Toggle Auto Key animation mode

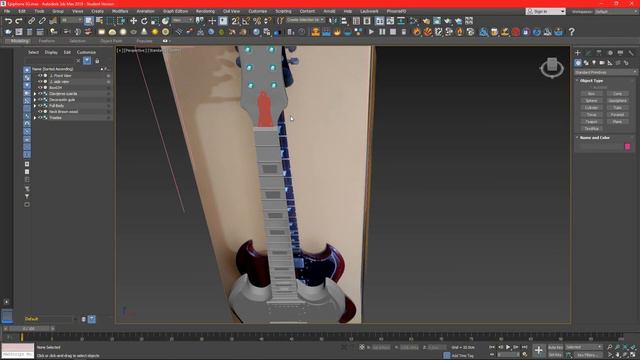[555, 347]
